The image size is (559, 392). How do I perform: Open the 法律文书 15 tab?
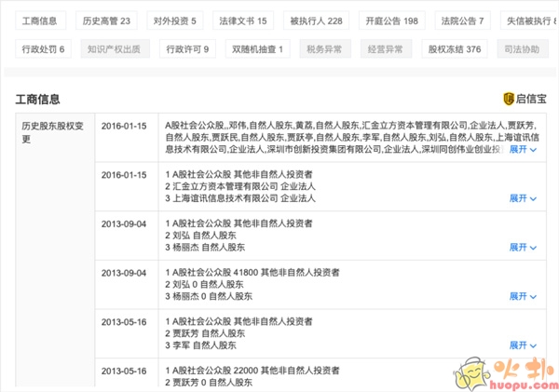[x=242, y=20]
